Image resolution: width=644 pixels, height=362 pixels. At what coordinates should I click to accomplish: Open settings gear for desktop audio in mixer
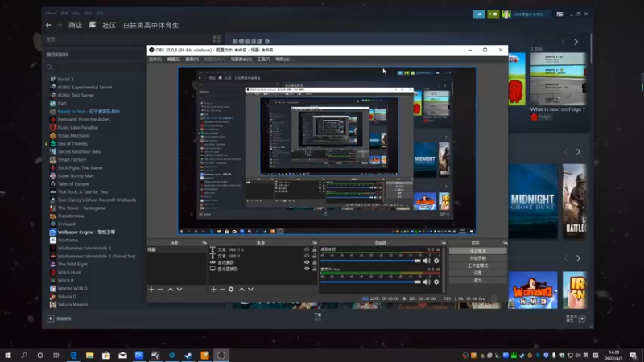pyautogui.click(x=436, y=261)
